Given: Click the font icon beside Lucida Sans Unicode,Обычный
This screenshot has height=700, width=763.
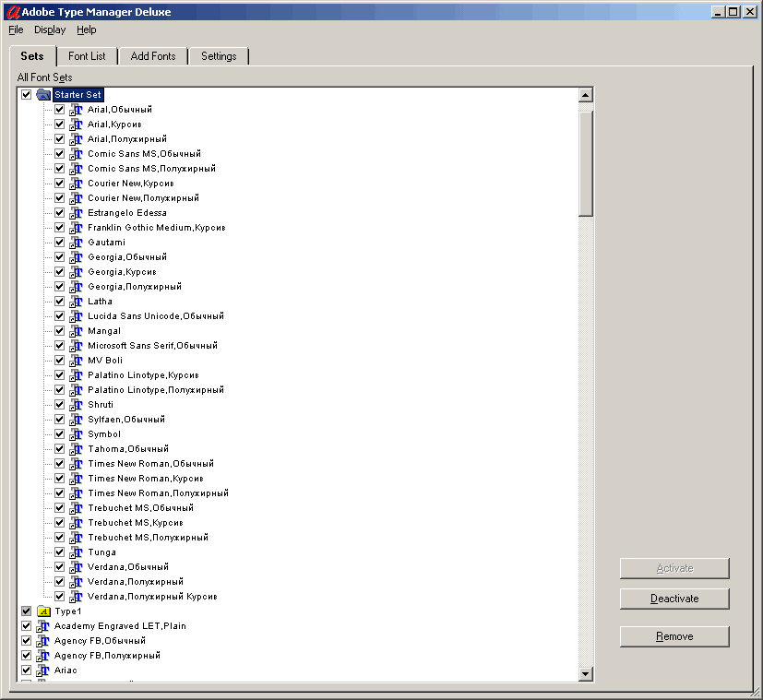Looking at the screenshot, I should [x=76, y=316].
